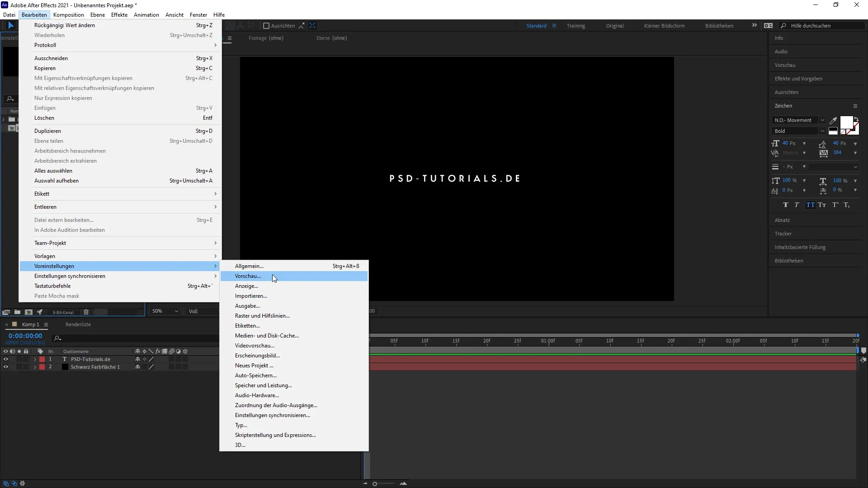
Task: Expand PSD-Tutorials.de layer properties
Action: pos(35,359)
